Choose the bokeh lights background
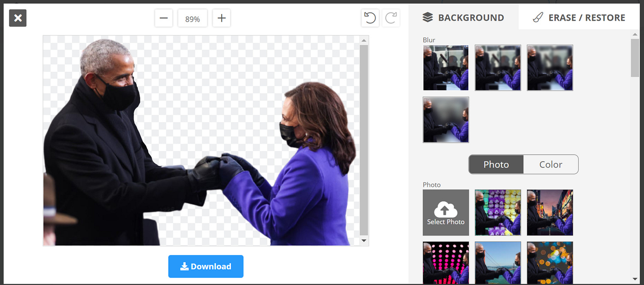 coord(550,262)
